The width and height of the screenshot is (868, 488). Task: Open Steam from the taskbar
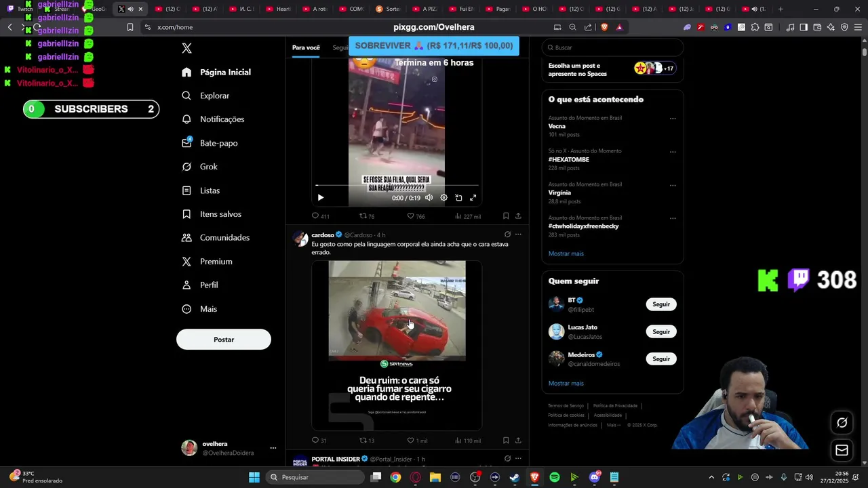(x=515, y=477)
